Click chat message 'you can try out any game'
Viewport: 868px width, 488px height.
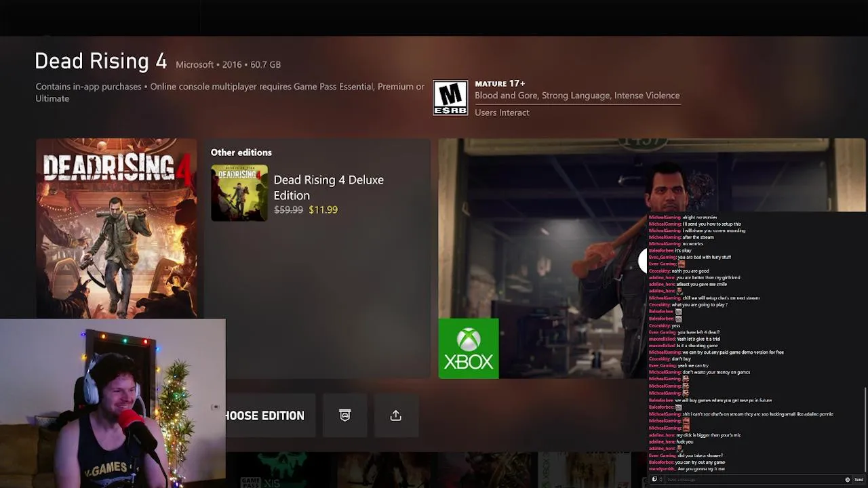pyautogui.click(x=700, y=462)
